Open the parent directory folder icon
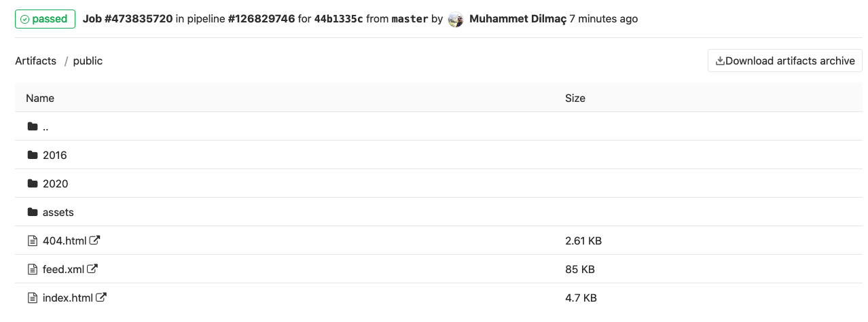 (32, 126)
